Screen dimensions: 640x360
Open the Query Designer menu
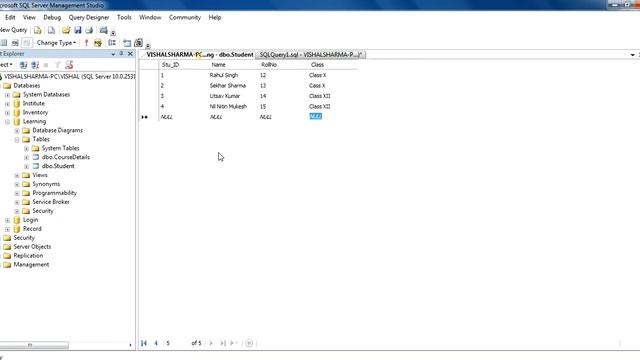[89, 18]
